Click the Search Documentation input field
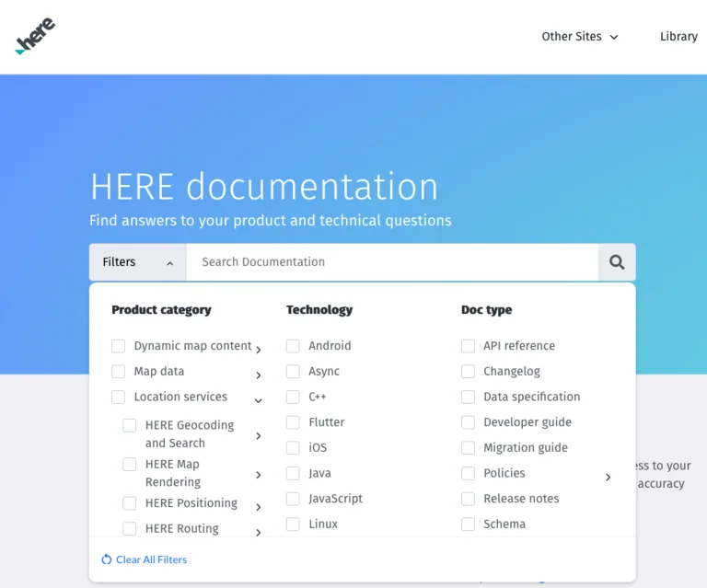 click(x=392, y=262)
